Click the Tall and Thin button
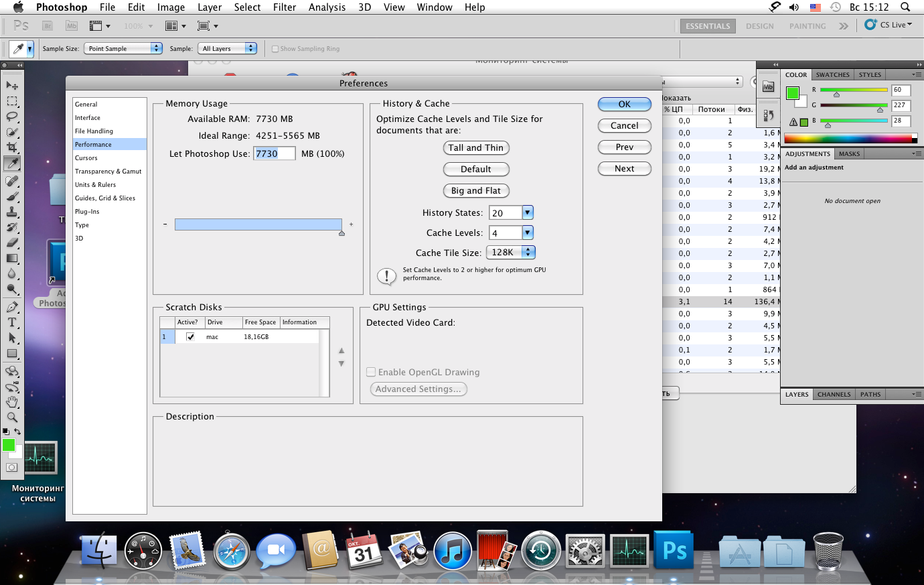 pyautogui.click(x=475, y=148)
